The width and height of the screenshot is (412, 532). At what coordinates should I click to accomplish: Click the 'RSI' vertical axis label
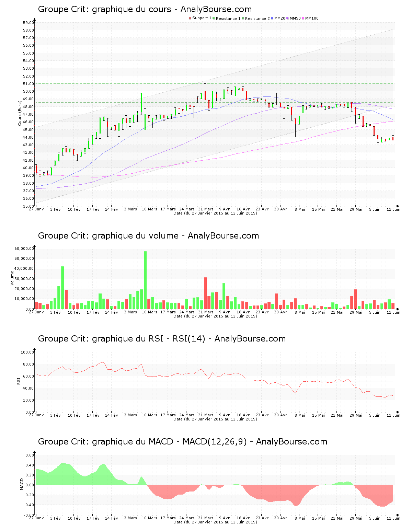[18, 381]
